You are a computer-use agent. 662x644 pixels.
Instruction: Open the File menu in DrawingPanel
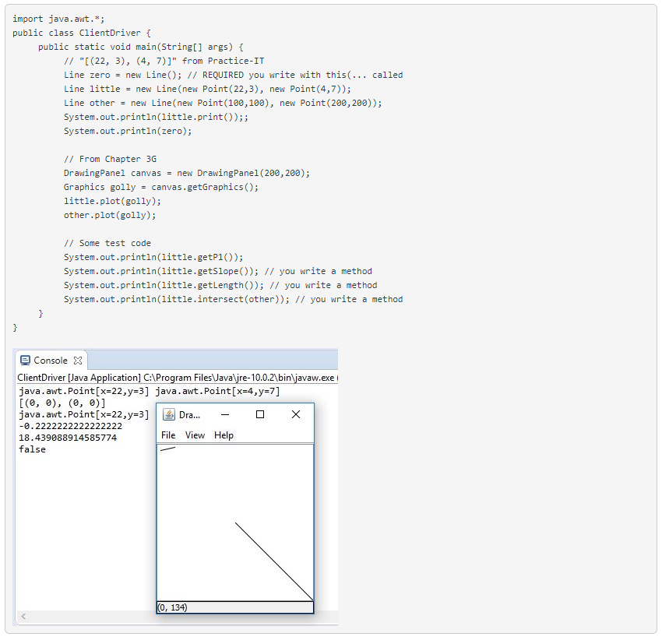pyautogui.click(x=168, y=435)
